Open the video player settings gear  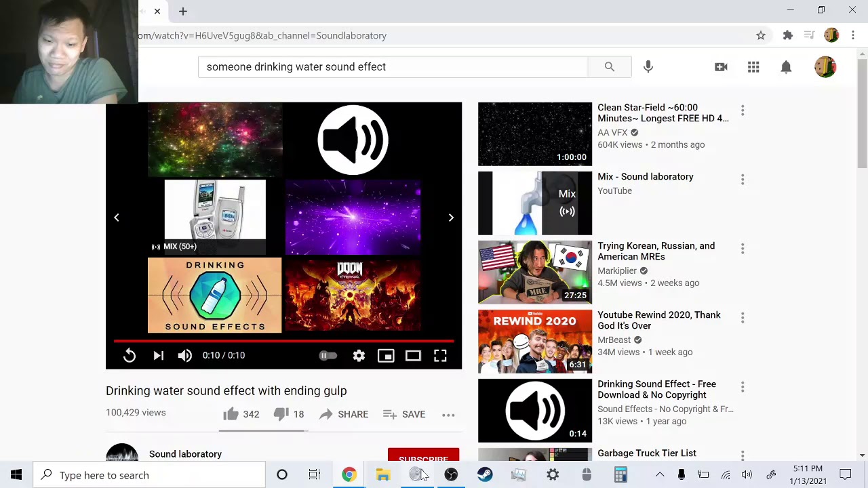point(359,355)
